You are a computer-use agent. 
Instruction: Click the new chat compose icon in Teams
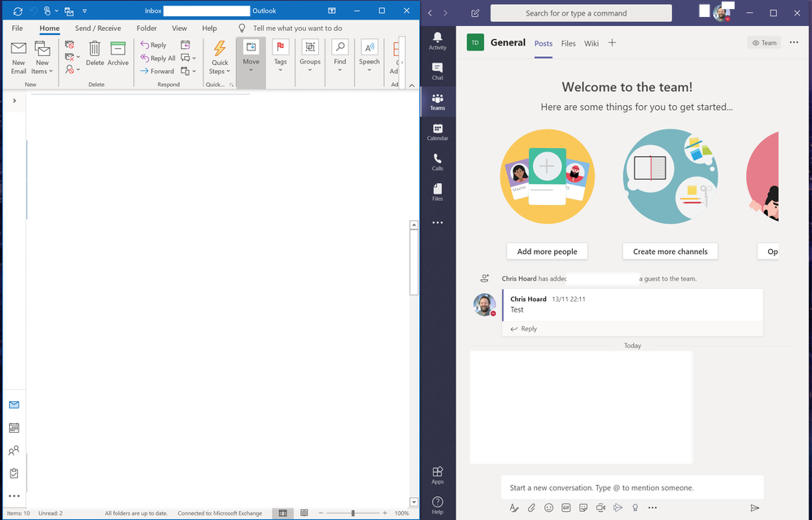click(475, 14)
